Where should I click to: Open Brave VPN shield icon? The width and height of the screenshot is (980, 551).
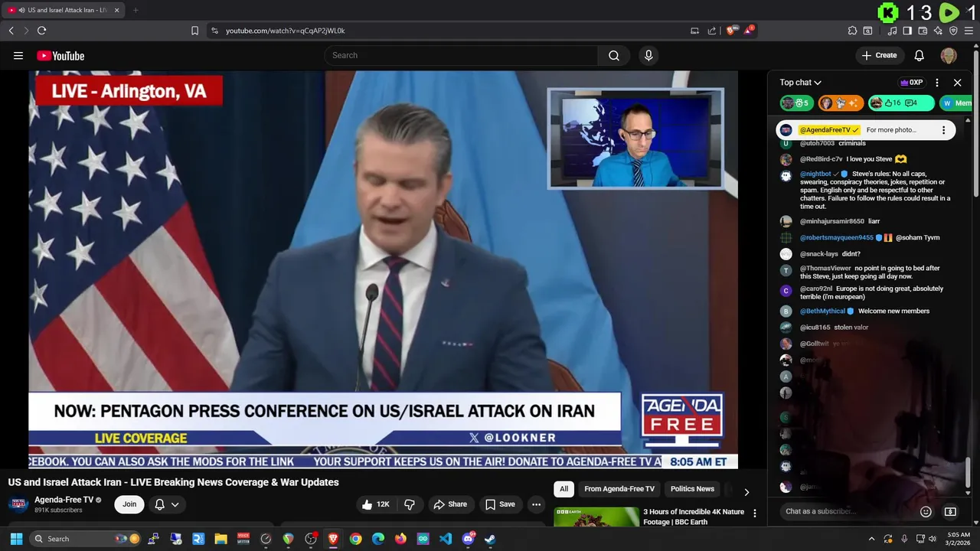[953, 31]
